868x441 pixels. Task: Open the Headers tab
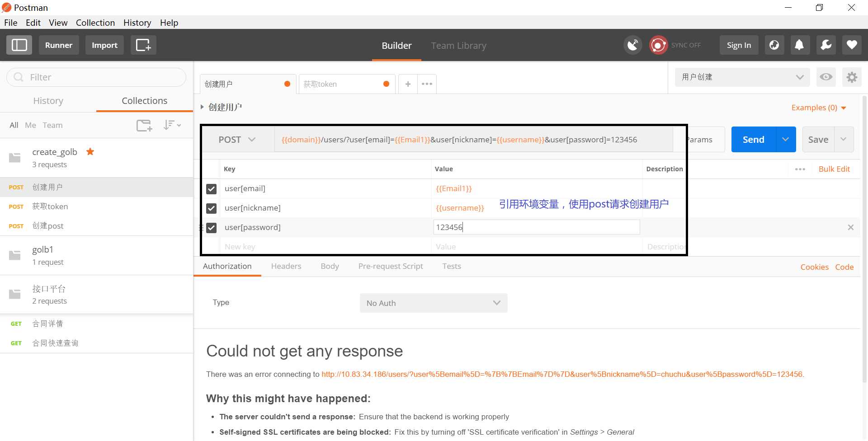click(286, 266)
